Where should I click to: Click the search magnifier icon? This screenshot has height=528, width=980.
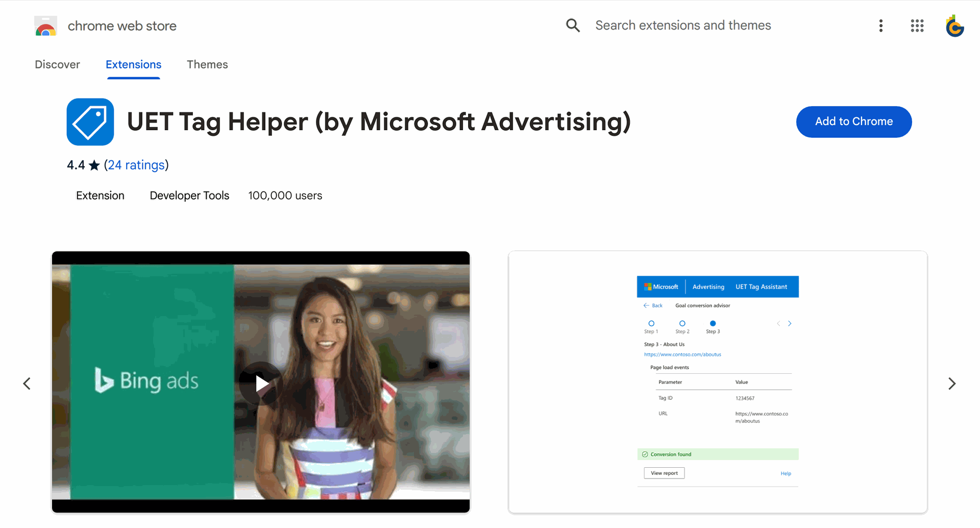click(x=573, y=26)
